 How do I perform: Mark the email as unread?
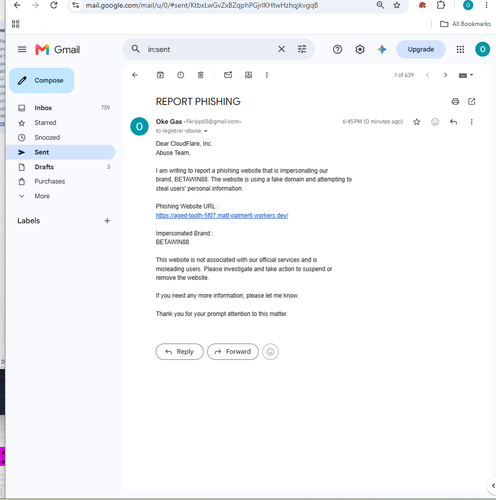(x=228, y=75)
